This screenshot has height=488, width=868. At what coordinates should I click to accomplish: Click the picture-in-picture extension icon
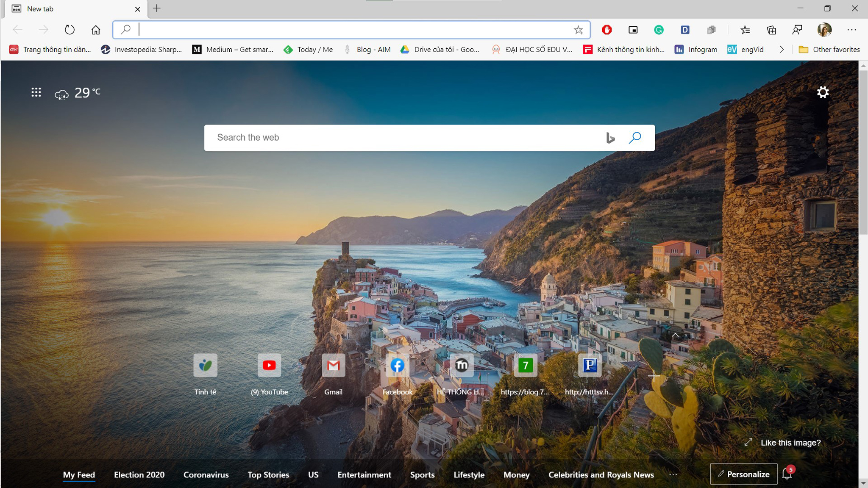633,30
